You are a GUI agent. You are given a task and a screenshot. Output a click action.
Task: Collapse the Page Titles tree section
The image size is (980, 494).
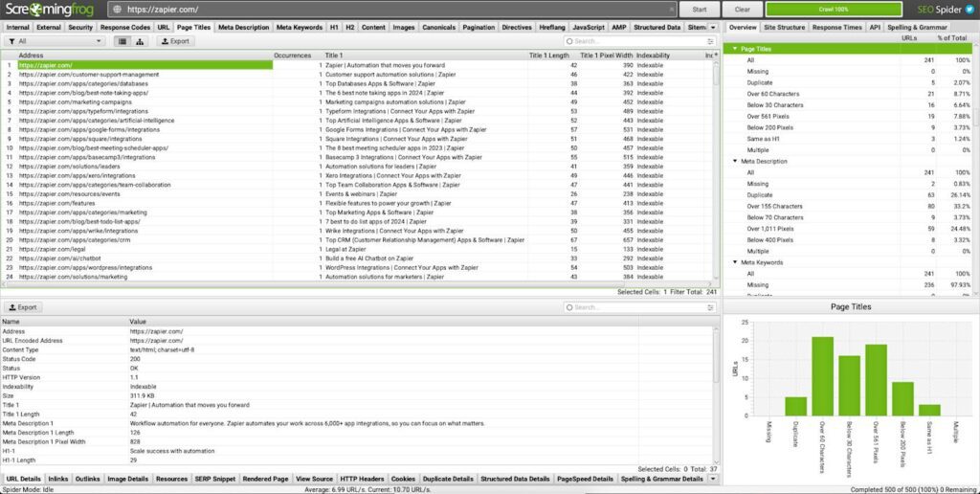pyautogui.click(x=734, y=49)
